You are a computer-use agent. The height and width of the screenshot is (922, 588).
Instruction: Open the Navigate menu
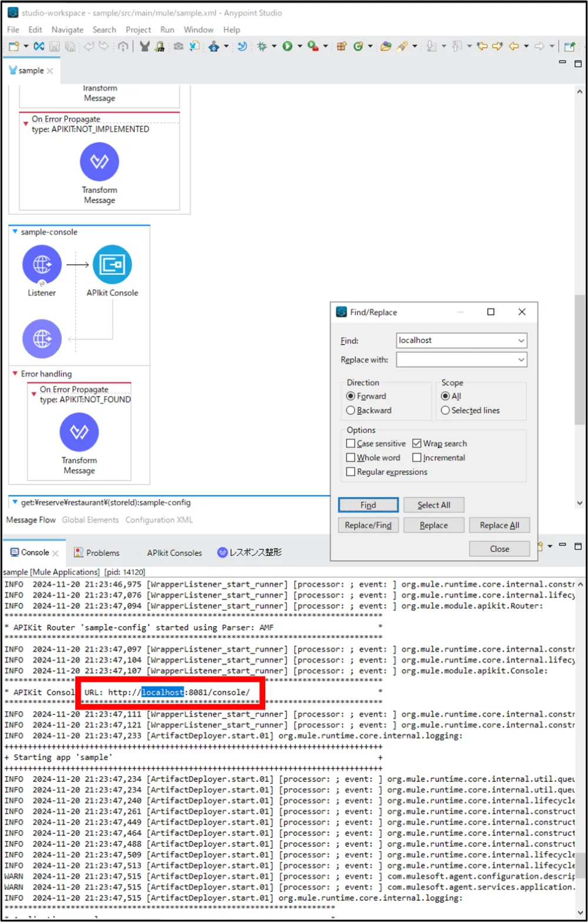[67, 29]
